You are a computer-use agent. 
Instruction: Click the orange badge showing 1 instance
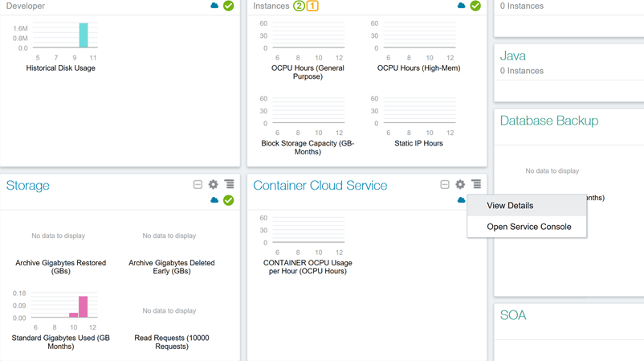(x=312, y=6)
